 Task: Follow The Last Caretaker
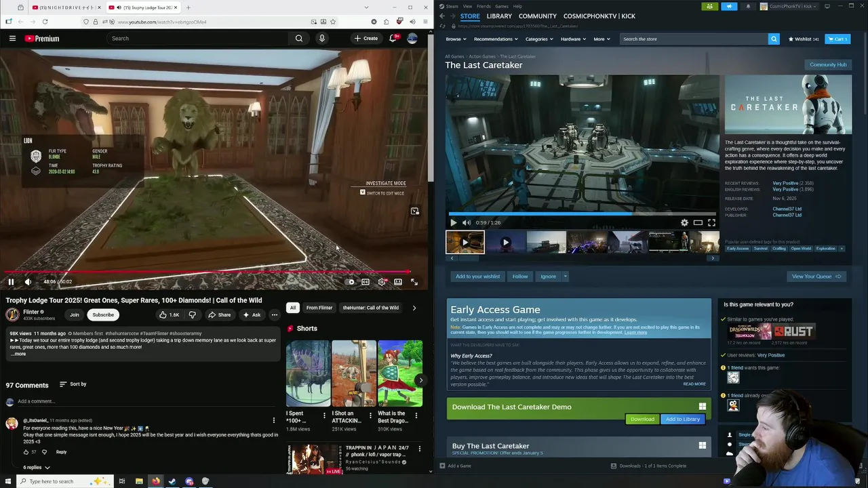point(520,277)
